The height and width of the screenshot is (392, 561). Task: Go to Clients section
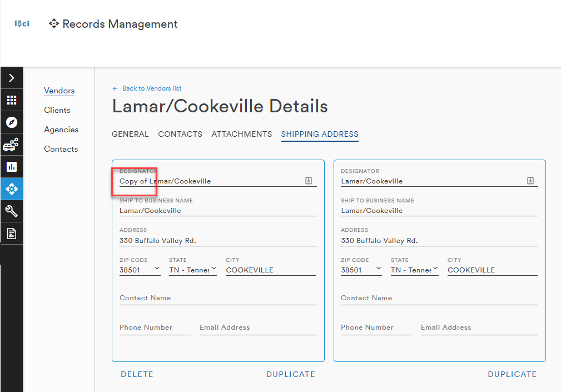click(x=57, y=110)
